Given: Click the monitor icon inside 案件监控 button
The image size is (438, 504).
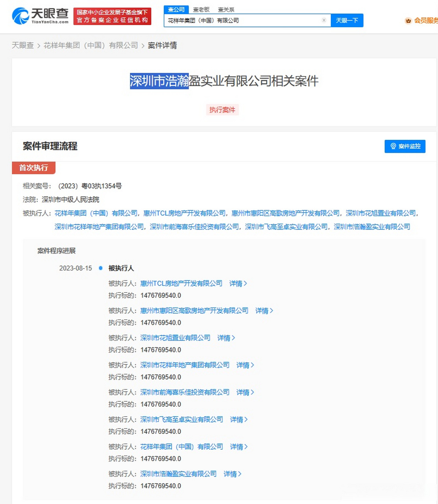Looking at the screenshot, I should 393,146.
